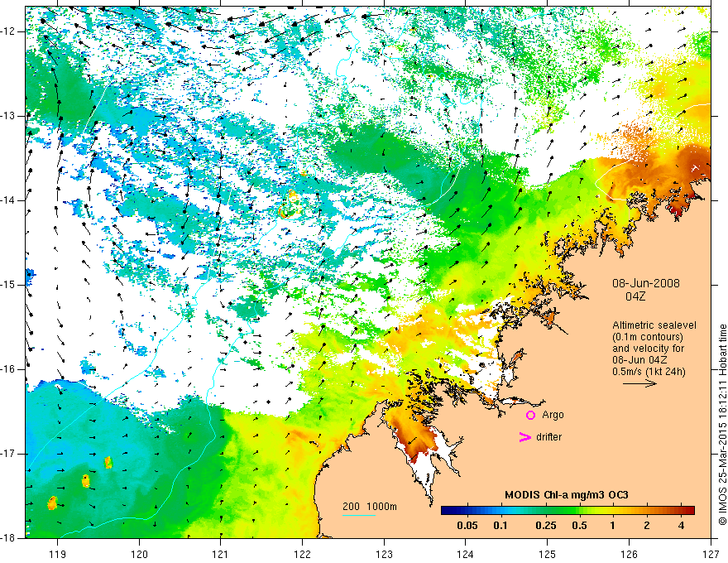Viewport: 728px width, 563px height.
Task: Click the magenta Argo circle legend icon
Action: click(x=530, y=415)
